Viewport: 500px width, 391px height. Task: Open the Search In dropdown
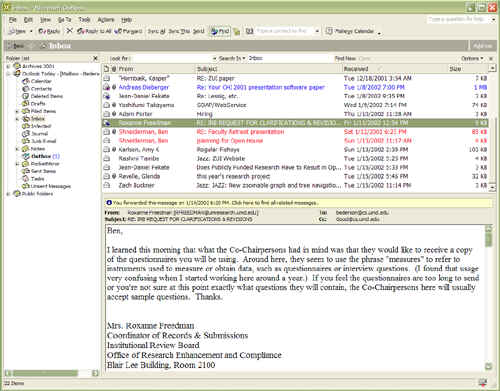click(232, 58)
